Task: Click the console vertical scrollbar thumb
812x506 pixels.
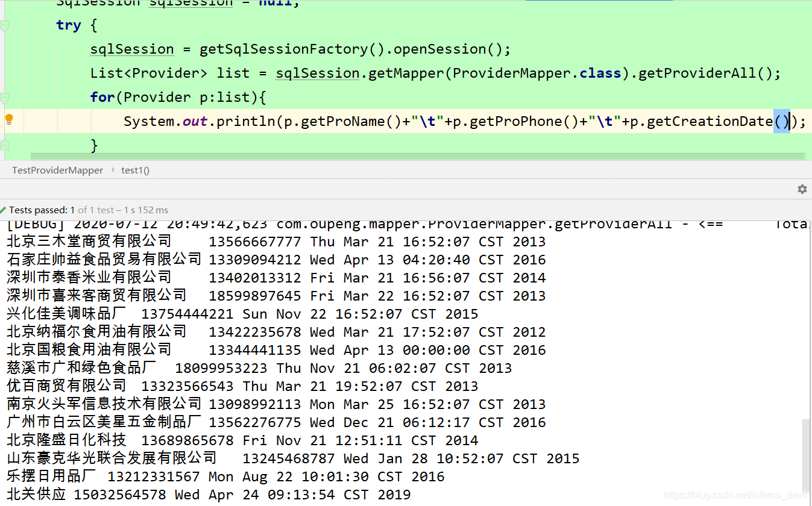Action: pos(807,455)
